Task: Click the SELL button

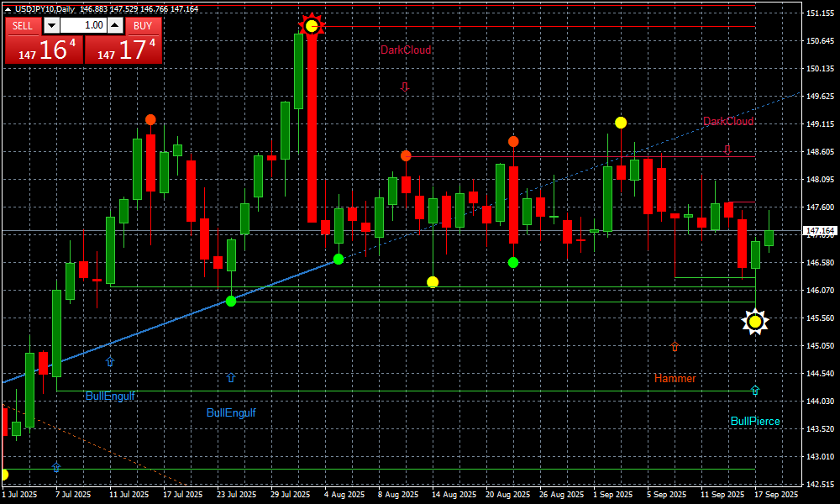Action: click(23, 25)
